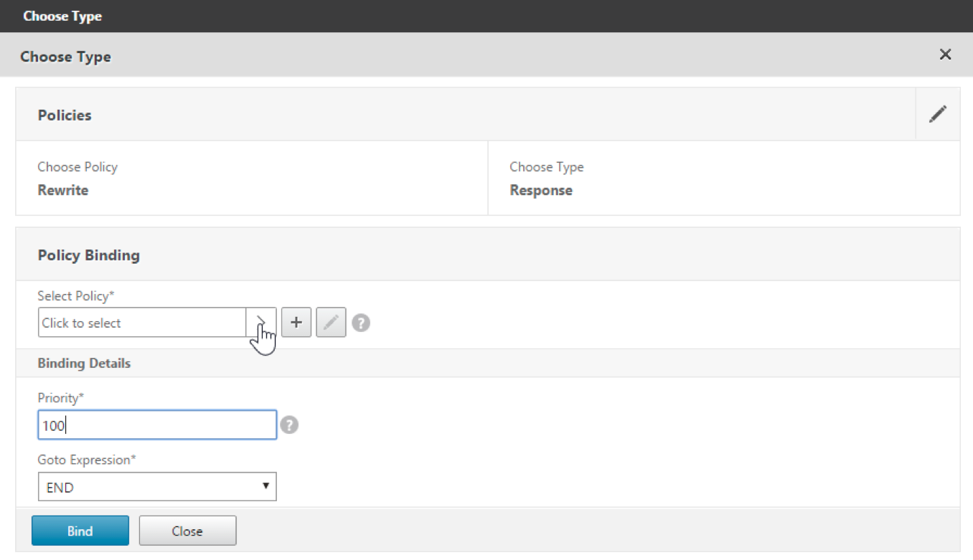Select the Policies section header

[x=65, y=115]
